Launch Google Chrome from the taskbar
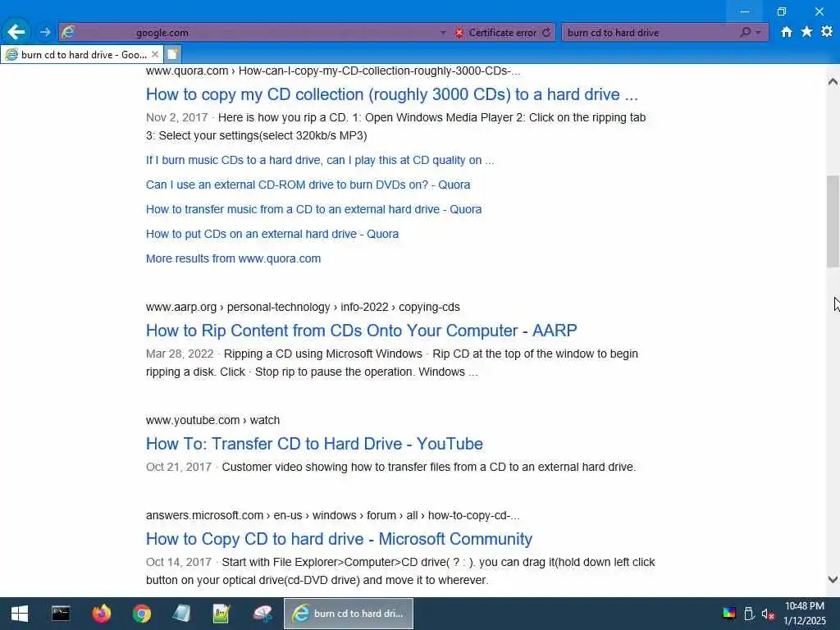 [141, 614]
